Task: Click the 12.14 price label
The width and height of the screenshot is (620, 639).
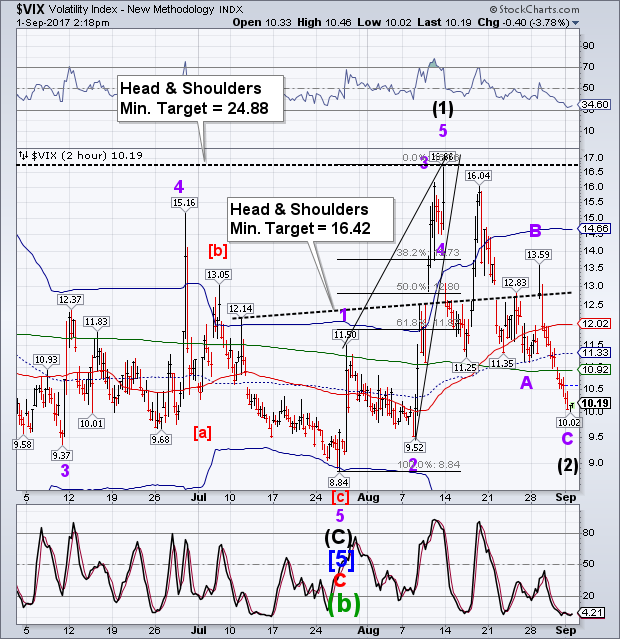Action: coord(240,309)
